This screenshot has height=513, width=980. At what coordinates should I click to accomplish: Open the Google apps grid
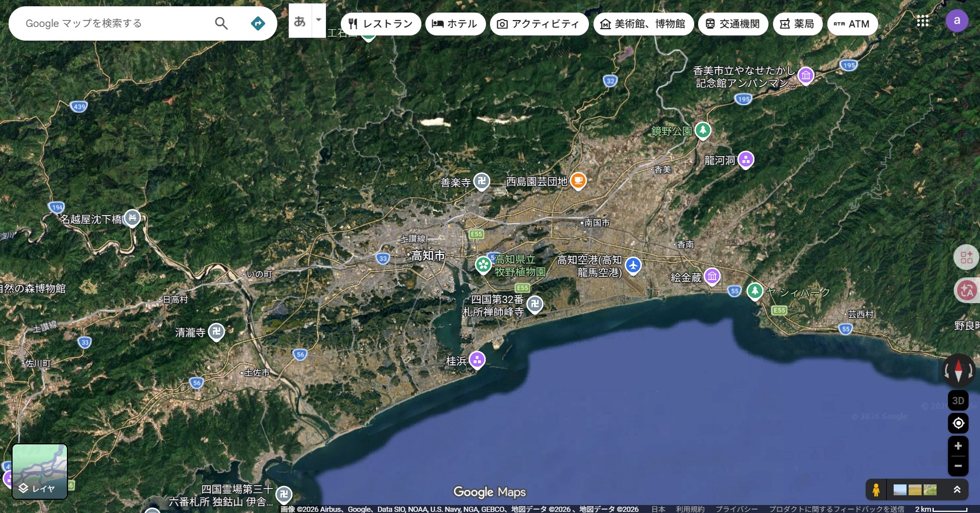[x=922, y=22]
